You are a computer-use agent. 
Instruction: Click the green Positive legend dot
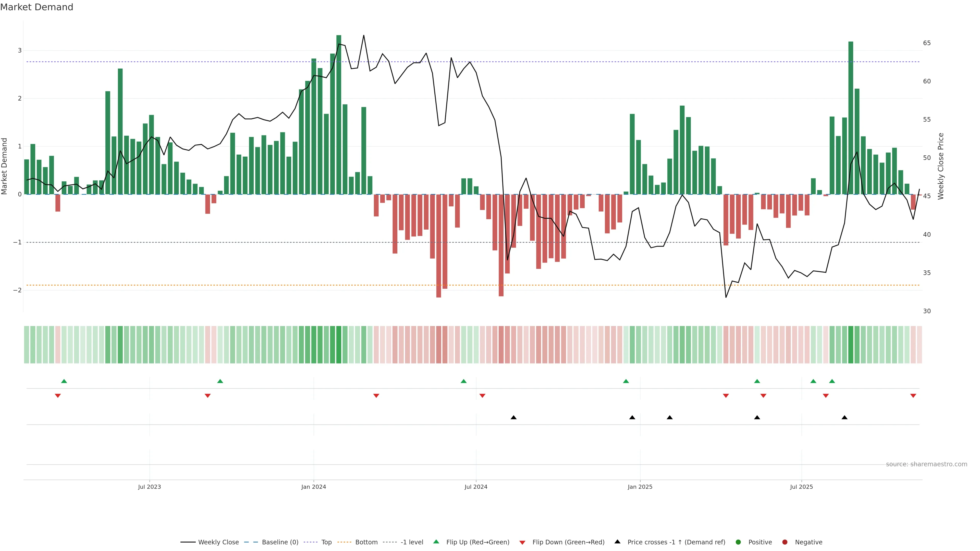pyautogui.click(x=738, y=542)
